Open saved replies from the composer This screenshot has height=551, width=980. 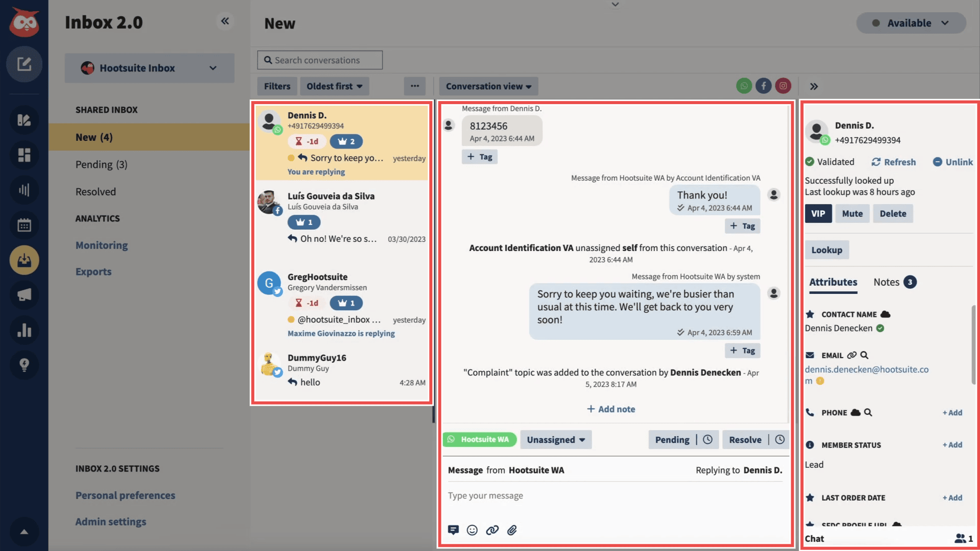453,530
